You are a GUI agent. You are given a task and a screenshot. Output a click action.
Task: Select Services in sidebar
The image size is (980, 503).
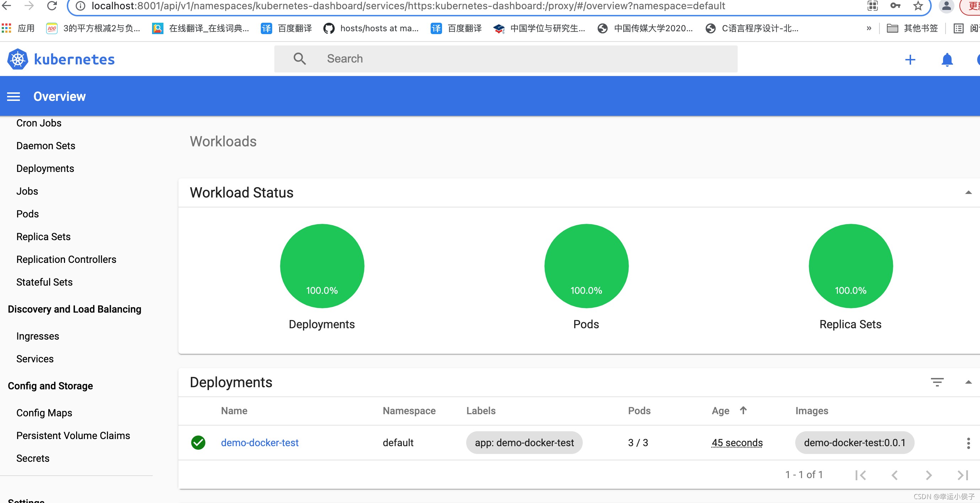(x=35, y=359)
